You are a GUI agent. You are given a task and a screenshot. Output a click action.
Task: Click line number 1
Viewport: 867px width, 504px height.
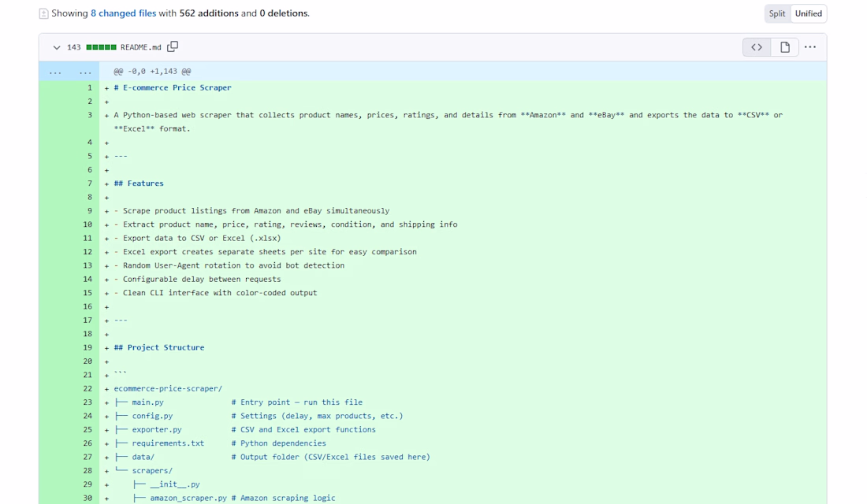[90, 87]
